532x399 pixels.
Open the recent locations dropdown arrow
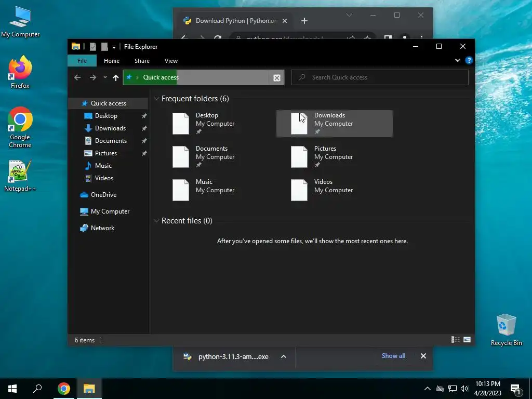(x=105, y=77)
